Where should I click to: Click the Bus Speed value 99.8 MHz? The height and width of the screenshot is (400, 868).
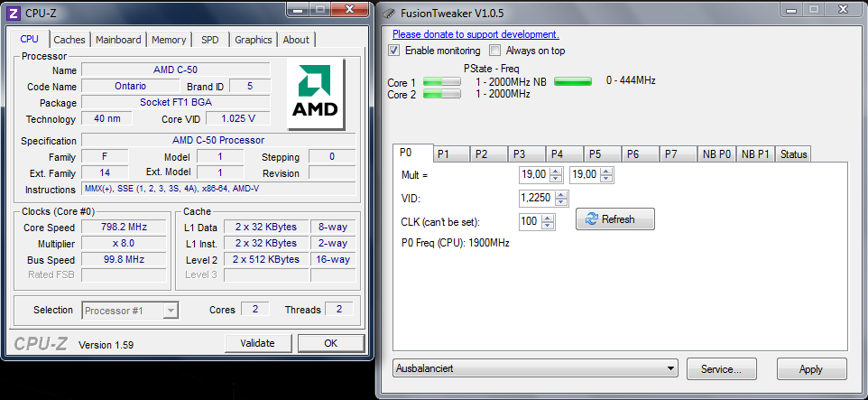tap(124, 259)
